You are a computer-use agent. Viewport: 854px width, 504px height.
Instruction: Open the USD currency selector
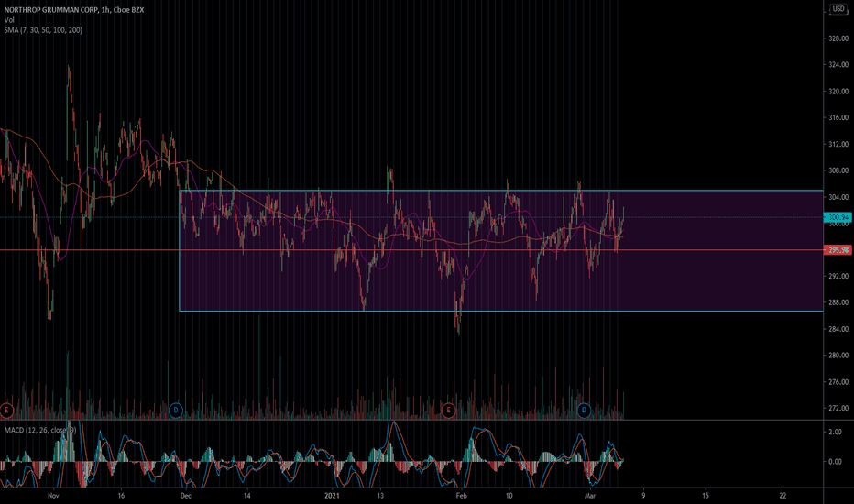pos(838,9)
